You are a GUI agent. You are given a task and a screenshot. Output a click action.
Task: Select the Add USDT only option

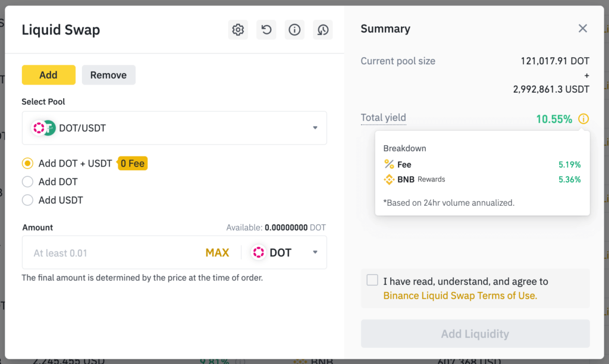(x=27, y=200)
